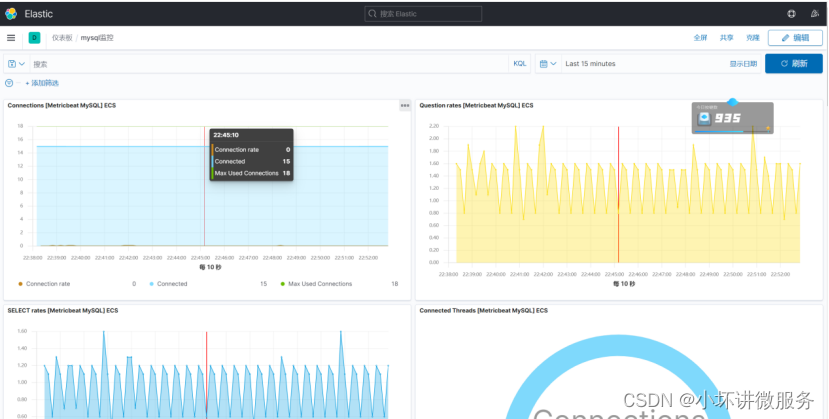Click the 编辑 edit button

(x=795, y=38)
